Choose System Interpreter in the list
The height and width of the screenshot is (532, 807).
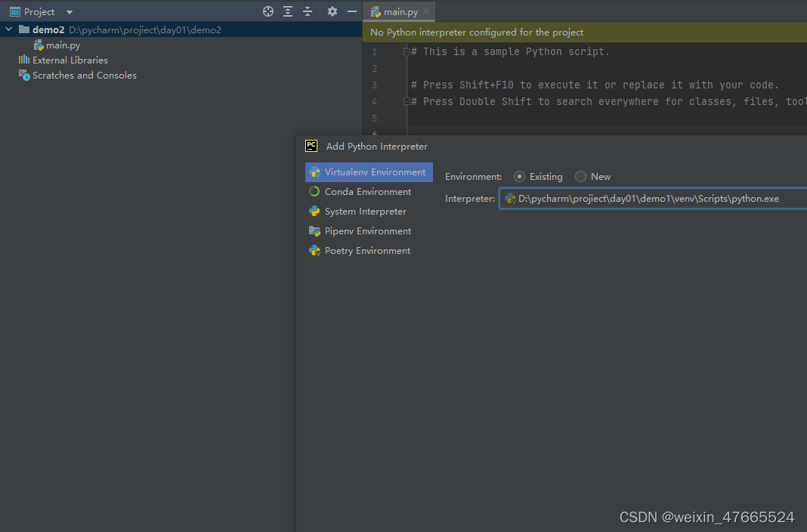369,212
